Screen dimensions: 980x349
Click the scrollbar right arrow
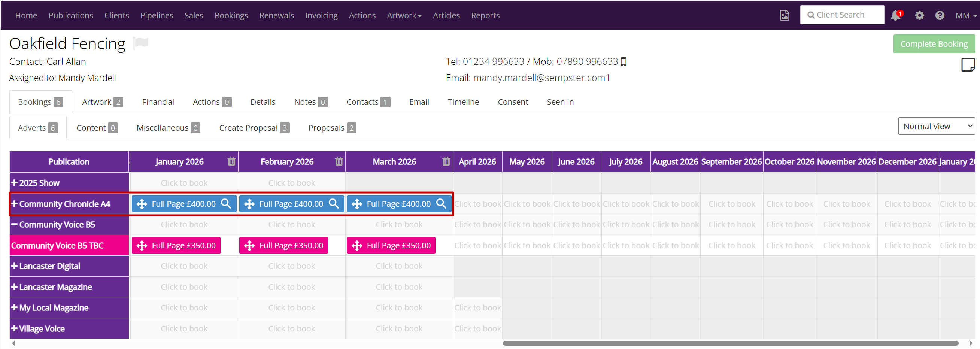click(971, 343)
